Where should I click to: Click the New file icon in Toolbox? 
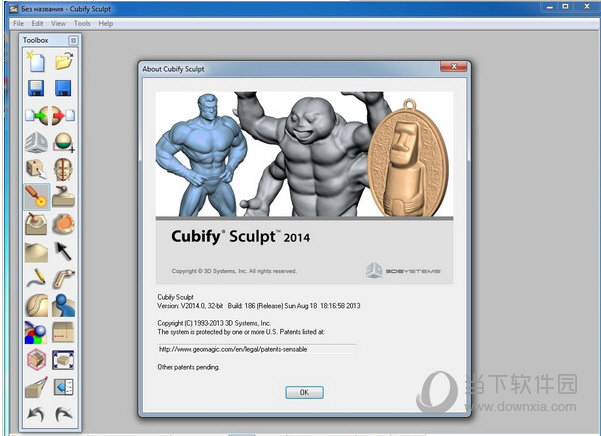click(x=36, y=62)
